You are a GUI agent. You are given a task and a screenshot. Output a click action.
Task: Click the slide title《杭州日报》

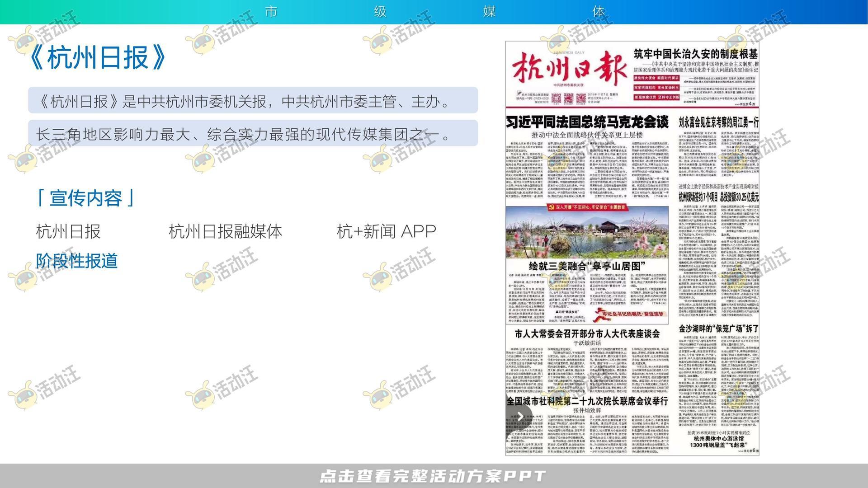coord(98,57)
